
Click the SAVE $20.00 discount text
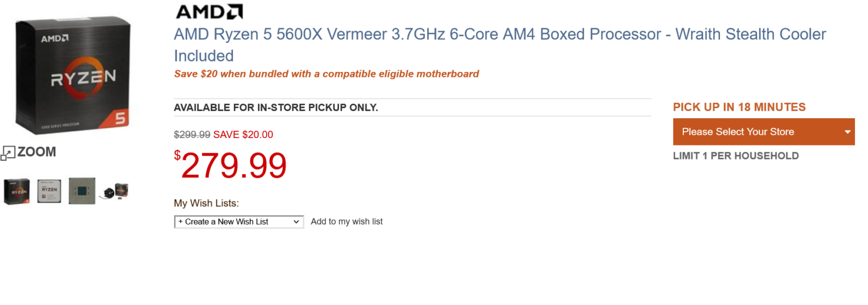pyautogui.click(x=243, y=135)
